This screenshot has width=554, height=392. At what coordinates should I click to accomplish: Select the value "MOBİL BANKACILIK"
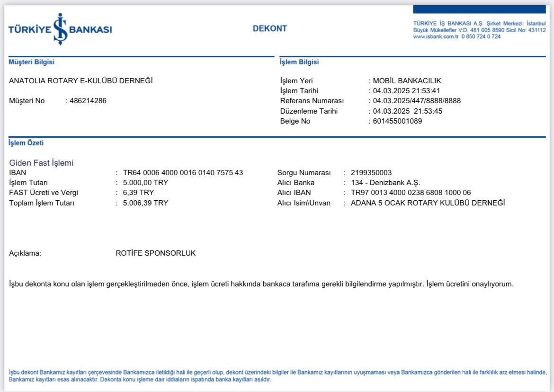407,81
